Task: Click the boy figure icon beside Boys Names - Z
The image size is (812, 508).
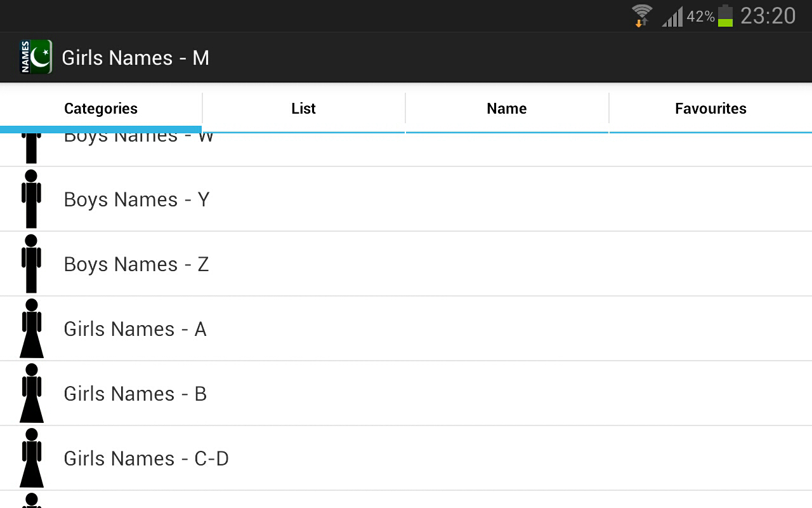Action: click(31, 264)
